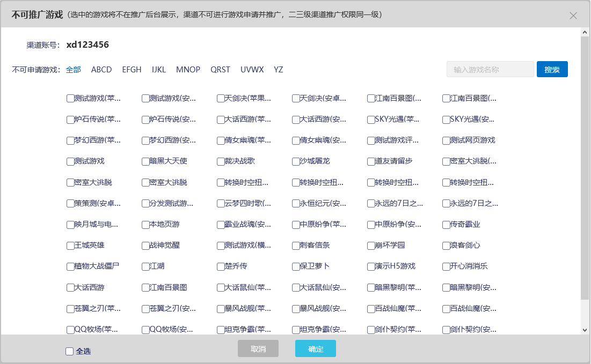Check the 保卫萝卜 checkbox

pos(296,267)
